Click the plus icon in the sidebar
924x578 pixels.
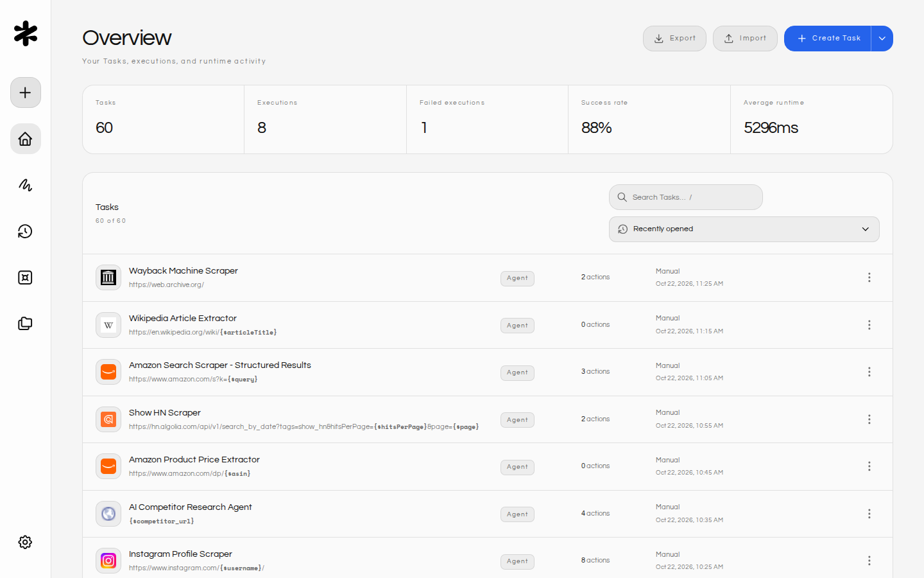[26, 92]
